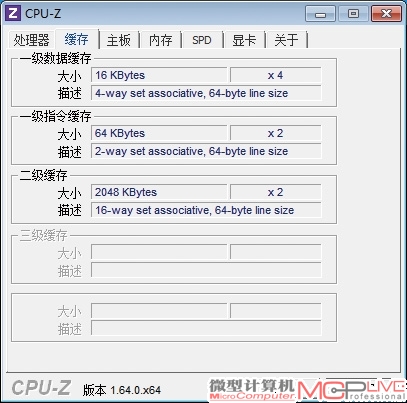Click the 描述 label in 一级数据缓存

pos(69,93)
